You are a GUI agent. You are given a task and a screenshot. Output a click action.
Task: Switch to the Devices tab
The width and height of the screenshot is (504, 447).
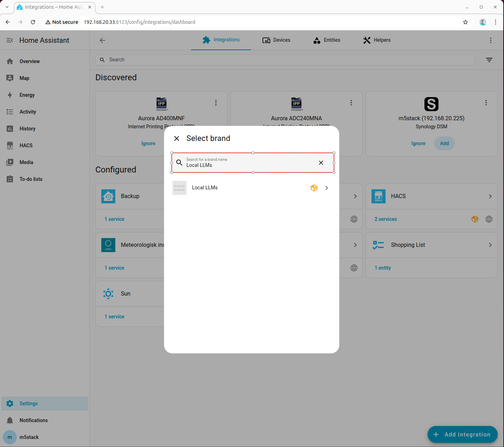(x=276, y=40)
